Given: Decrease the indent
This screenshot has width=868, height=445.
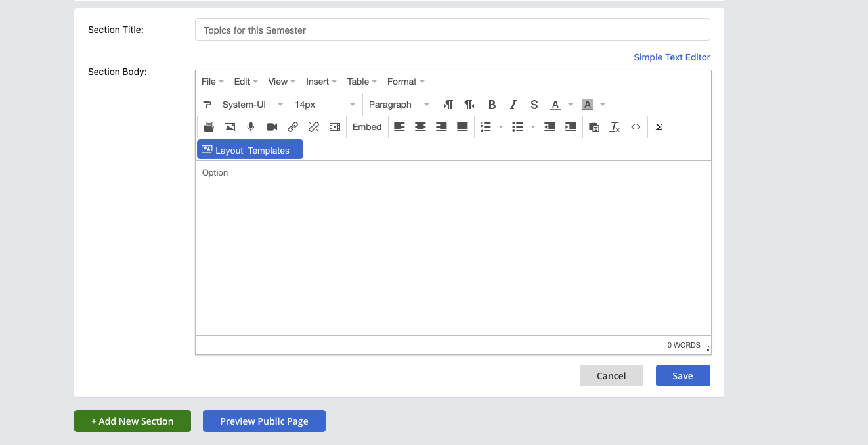Looking at the screenshot, I should (550, 127).
